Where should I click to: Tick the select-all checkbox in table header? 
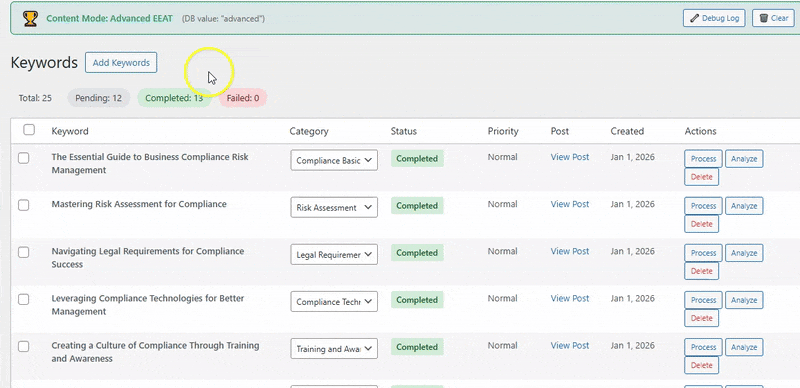(x=29, y=130)
